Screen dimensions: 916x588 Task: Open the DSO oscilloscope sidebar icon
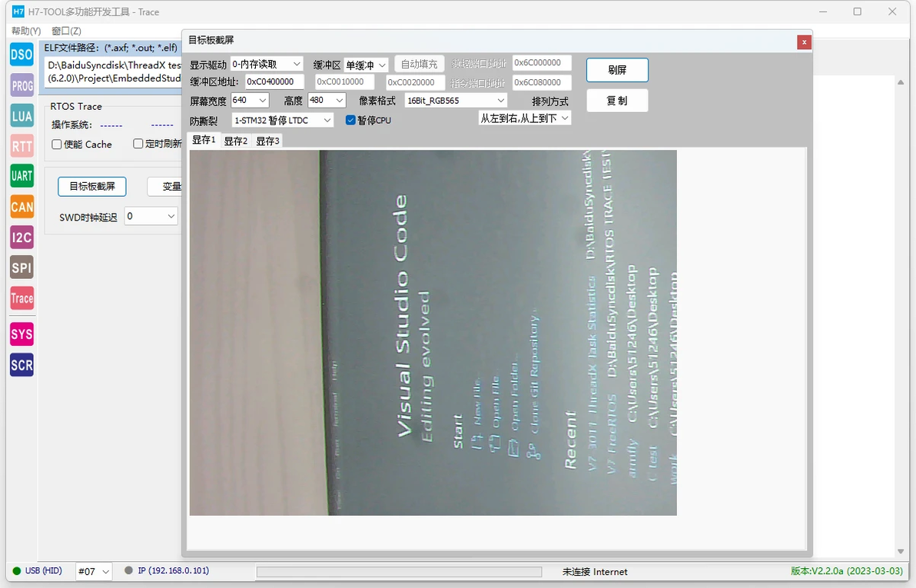click(x=22, y=55)
